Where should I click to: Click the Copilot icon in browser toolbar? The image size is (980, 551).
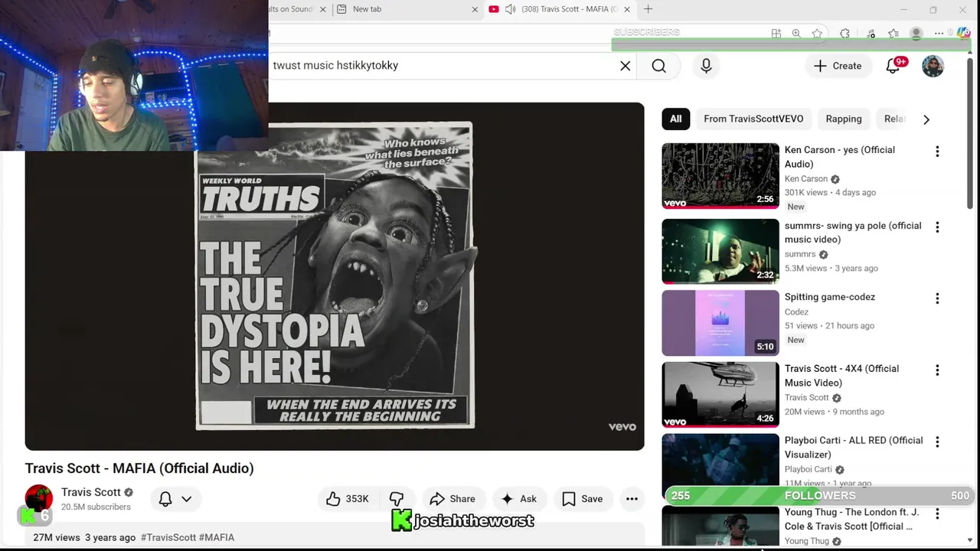(x=963, y=33)
